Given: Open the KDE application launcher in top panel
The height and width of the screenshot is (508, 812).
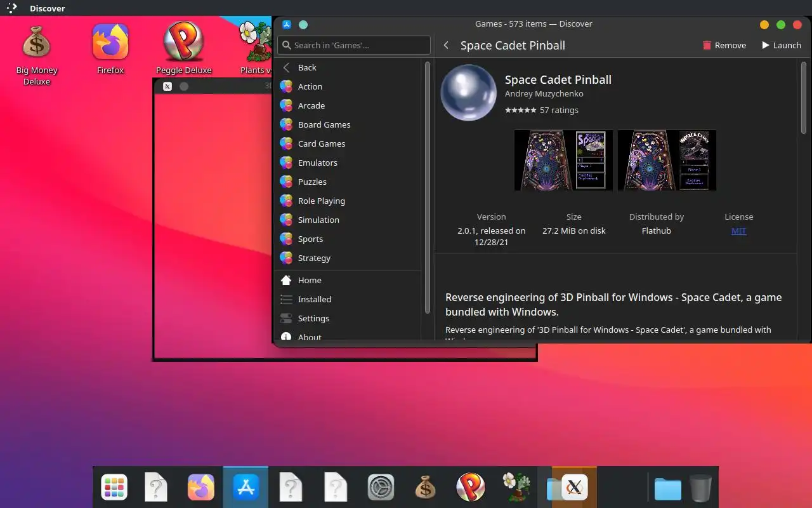Looking at the screenshot, I should [11, 8].
